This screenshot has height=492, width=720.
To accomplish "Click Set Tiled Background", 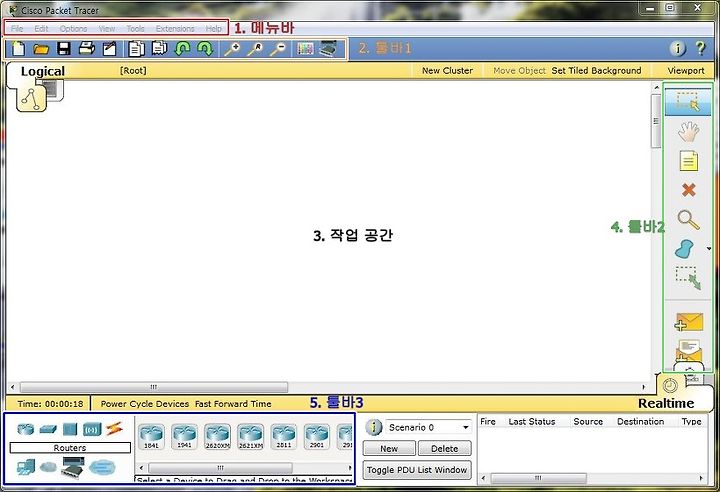I will click(596, 71).
